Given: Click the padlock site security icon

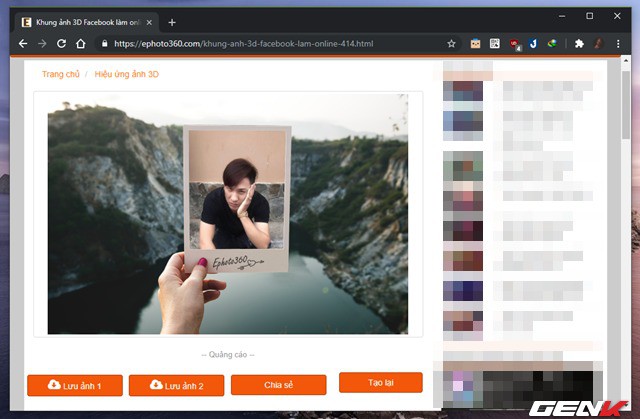Looking at the screenshot, I should [104, 44].
